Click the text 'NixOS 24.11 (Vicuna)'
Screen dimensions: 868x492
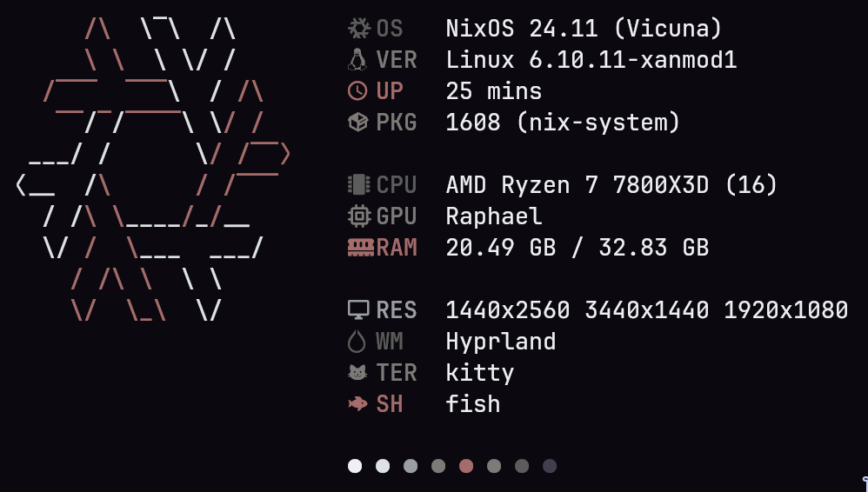pyautogui.click(x=584, y=28)
